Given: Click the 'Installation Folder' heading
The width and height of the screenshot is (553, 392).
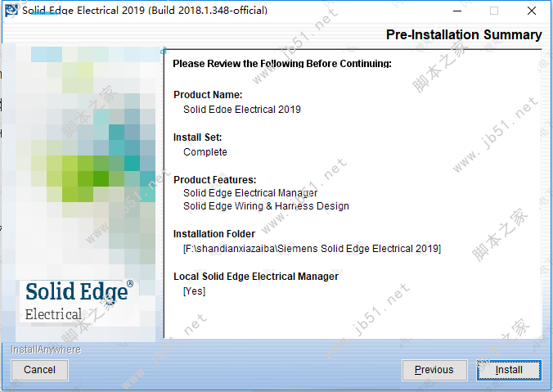Looking at the screenshot, I should point(214,234).
